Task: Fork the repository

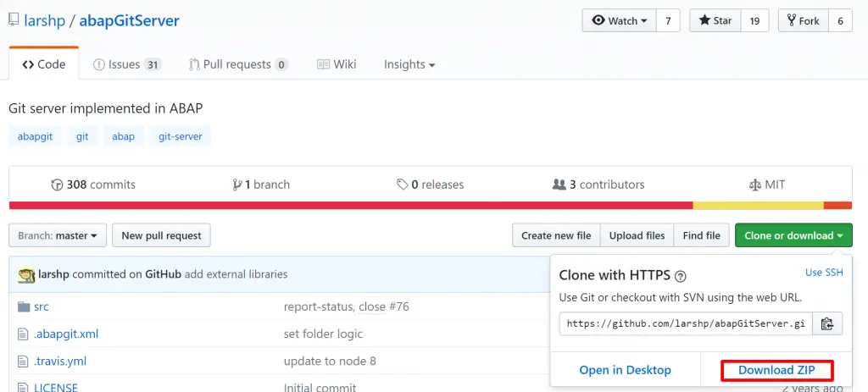Action: point(804,20)
